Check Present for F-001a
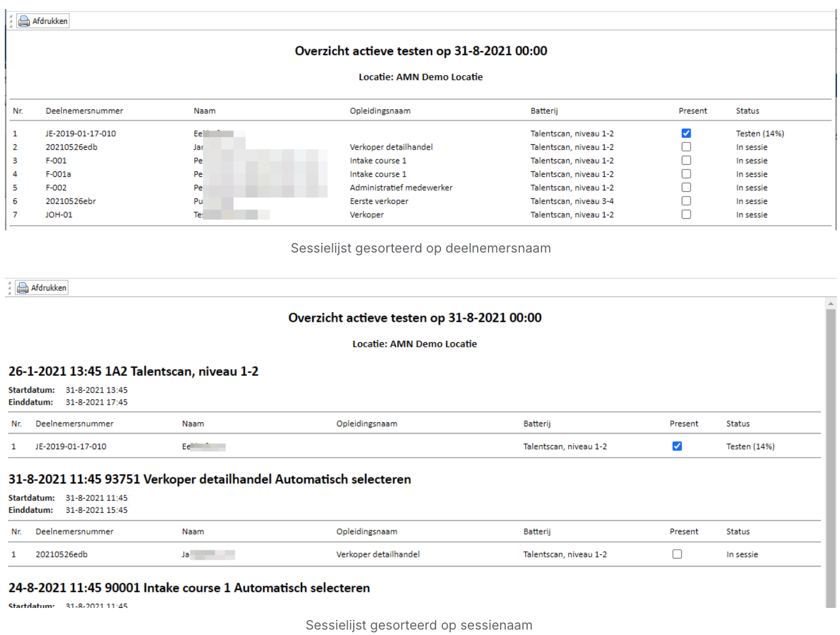 click(x=686, y=174)
